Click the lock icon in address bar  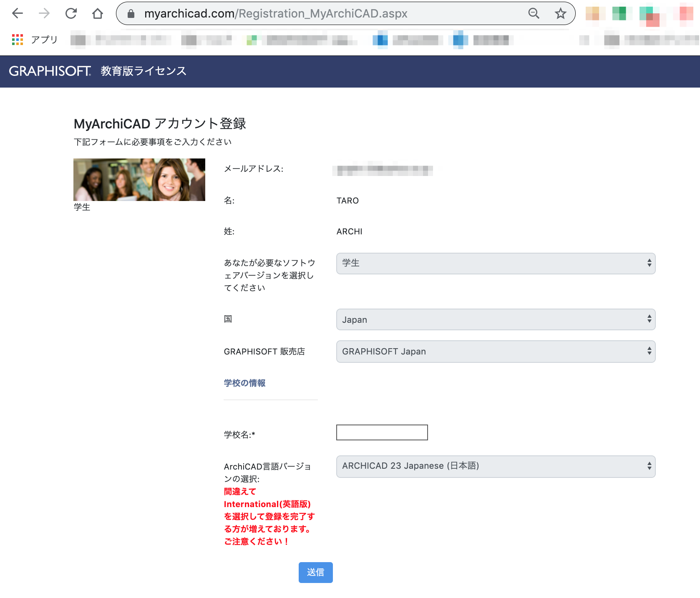131,14
